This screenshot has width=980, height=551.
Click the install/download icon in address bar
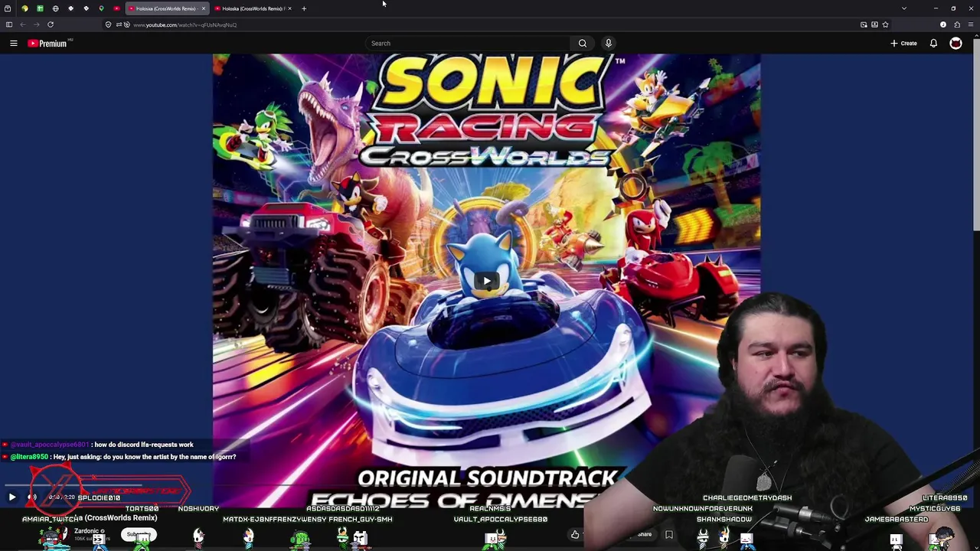click(x=874, y=24)
